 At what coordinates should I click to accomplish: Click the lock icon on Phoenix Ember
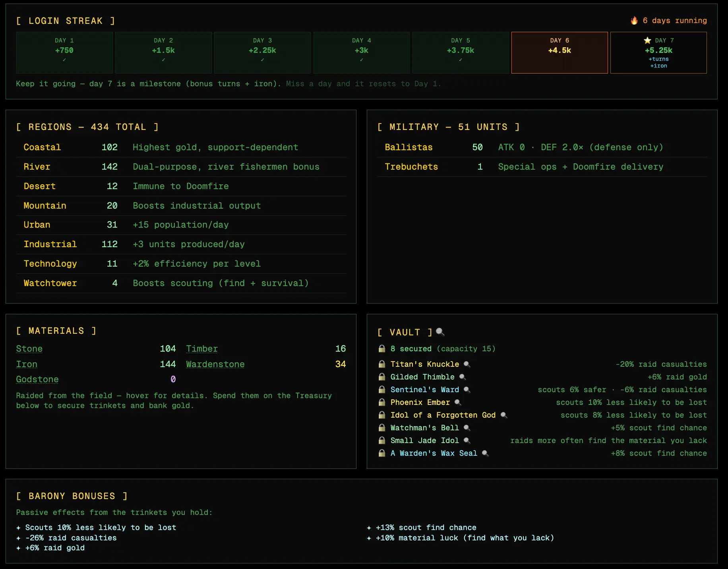click(382, 402)
